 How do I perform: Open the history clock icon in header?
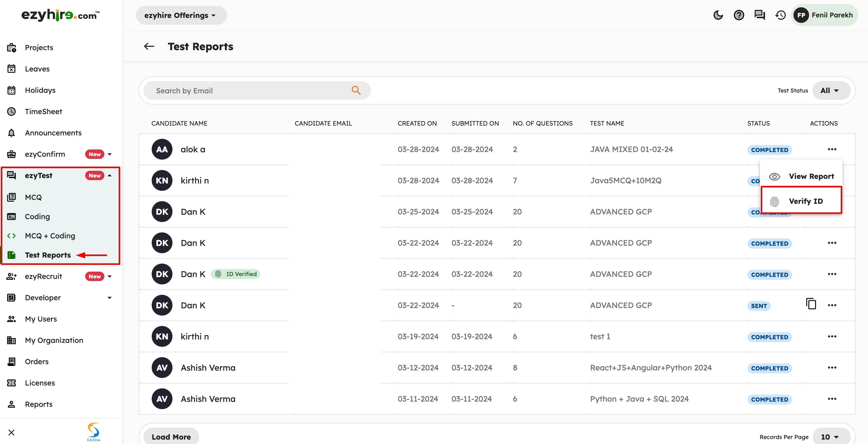(x=780, y=15)
